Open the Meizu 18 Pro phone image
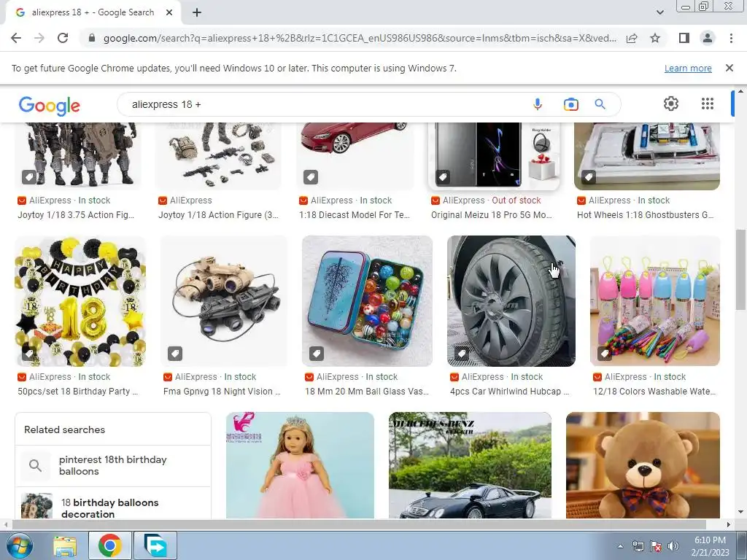Screen dimensions: 747x560 point(494,156)
